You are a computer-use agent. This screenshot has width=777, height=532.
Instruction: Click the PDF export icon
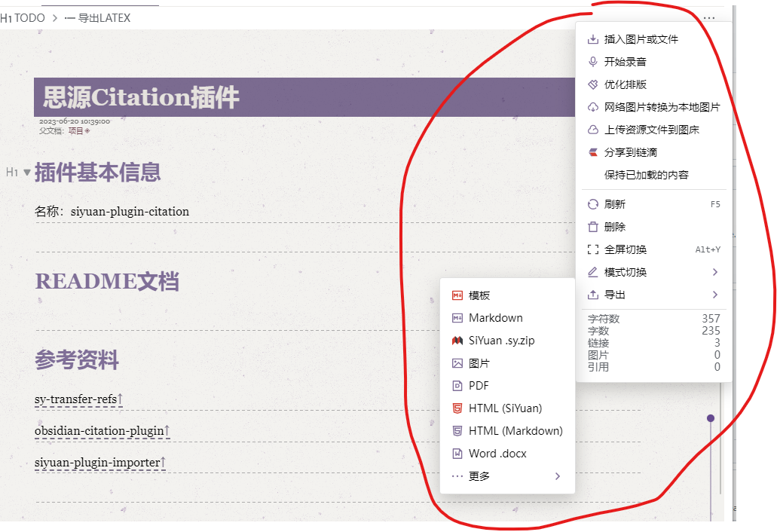point(457,385)
